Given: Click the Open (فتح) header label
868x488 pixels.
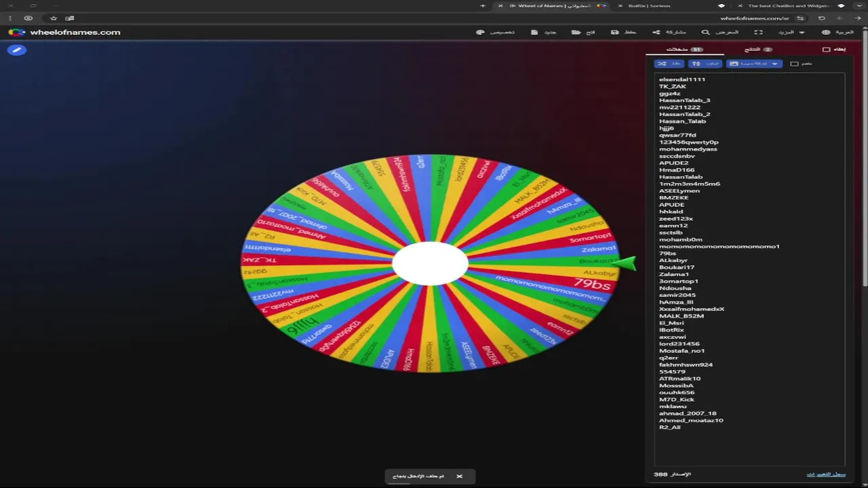Looking at the screenshot, I should pyautogui.click(x=591, y=32).
